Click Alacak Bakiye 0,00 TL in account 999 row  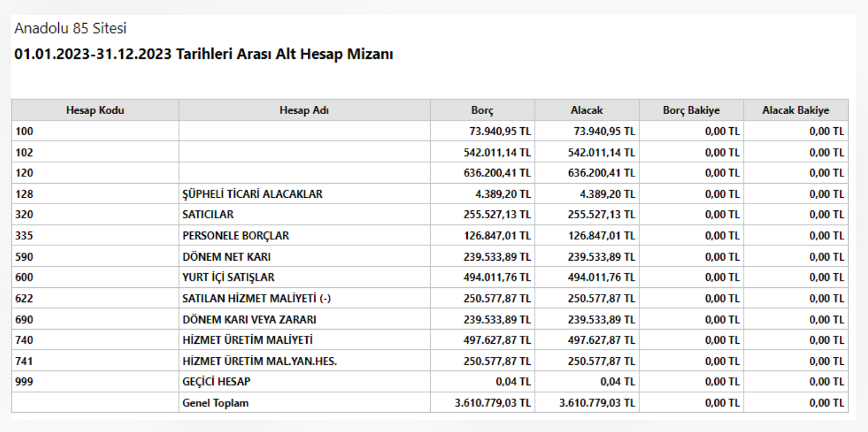point(826,382)
